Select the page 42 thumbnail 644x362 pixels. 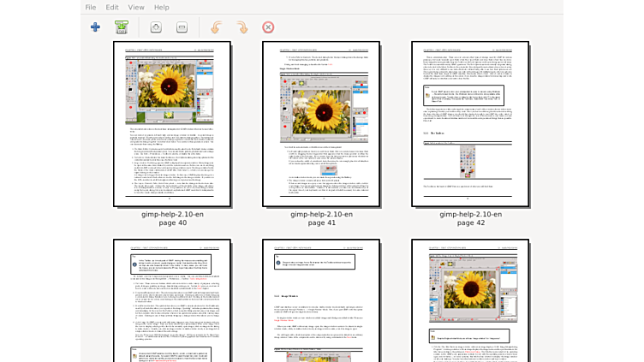click(469, 124)
